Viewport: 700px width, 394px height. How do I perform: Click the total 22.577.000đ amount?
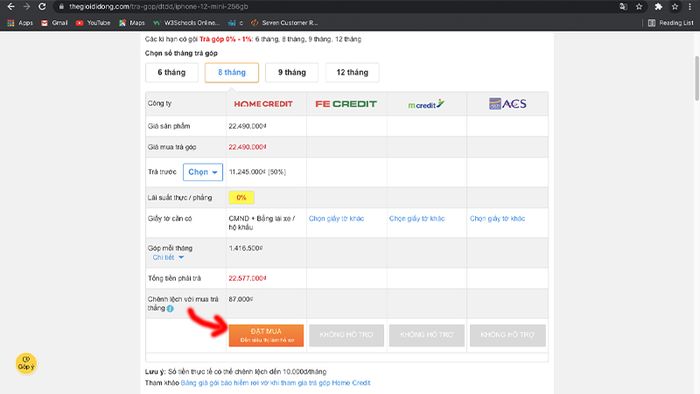[x=247, y=278]
